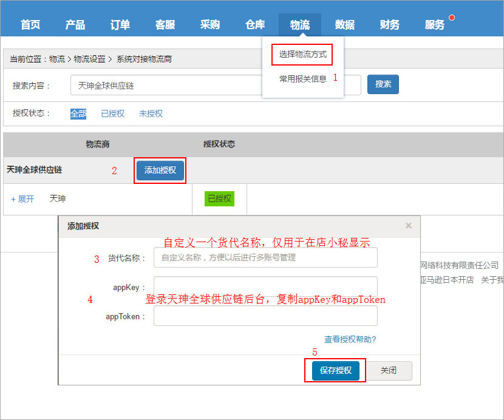This screenshot has height=420, width=504.
Task: Open the 客服 menu
Action: pyautogui.click(x=165, y=25)
